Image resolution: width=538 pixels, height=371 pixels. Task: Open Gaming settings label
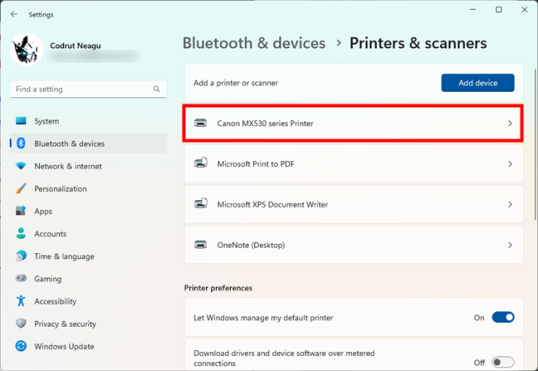point(48,279)
